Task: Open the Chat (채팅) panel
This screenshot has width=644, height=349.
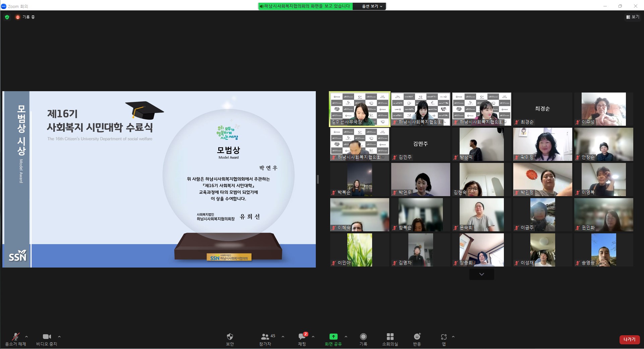Action: [302, 337]
